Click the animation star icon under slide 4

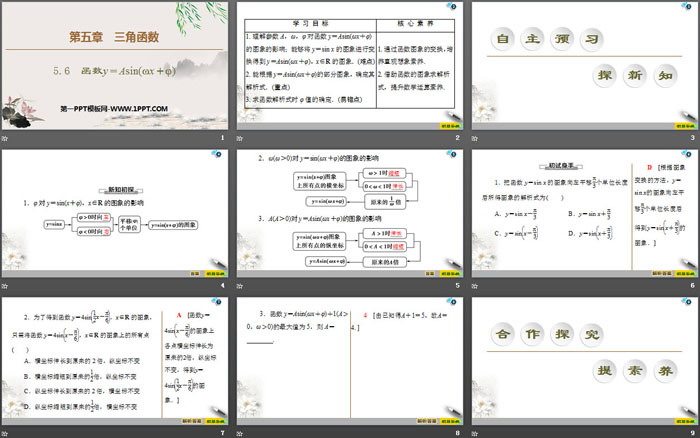click(5, 285)
